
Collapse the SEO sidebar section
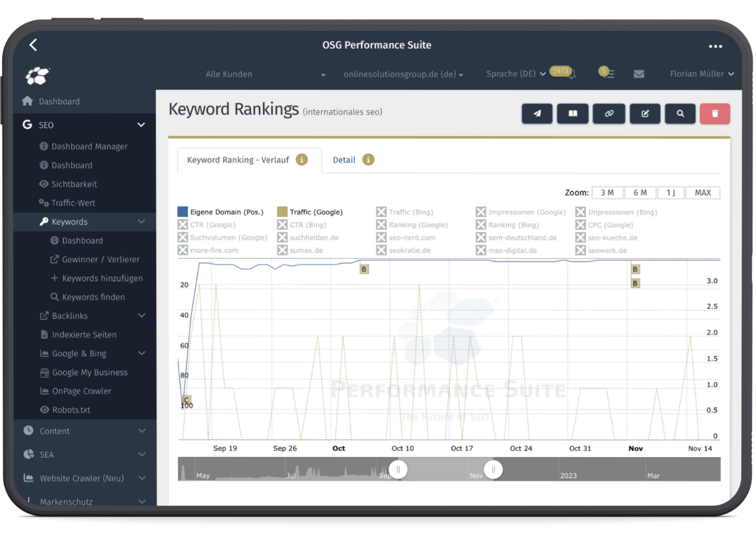[141, 125]
